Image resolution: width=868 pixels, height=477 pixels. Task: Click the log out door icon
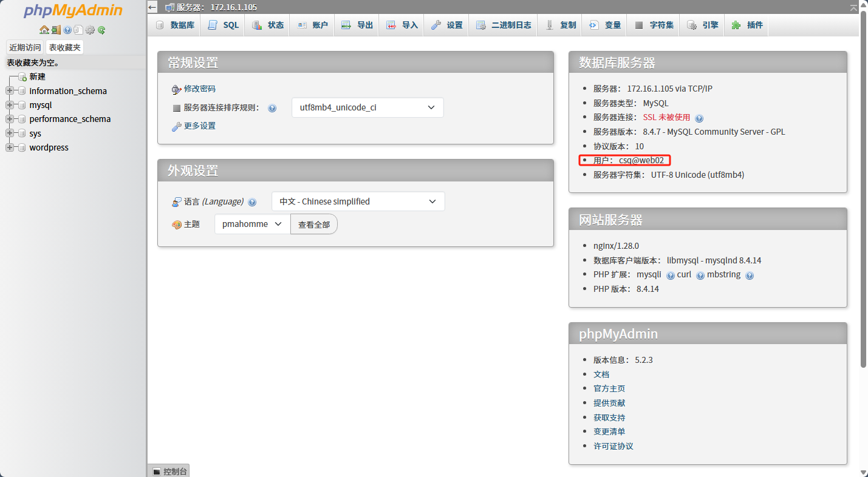coord(56,30)
